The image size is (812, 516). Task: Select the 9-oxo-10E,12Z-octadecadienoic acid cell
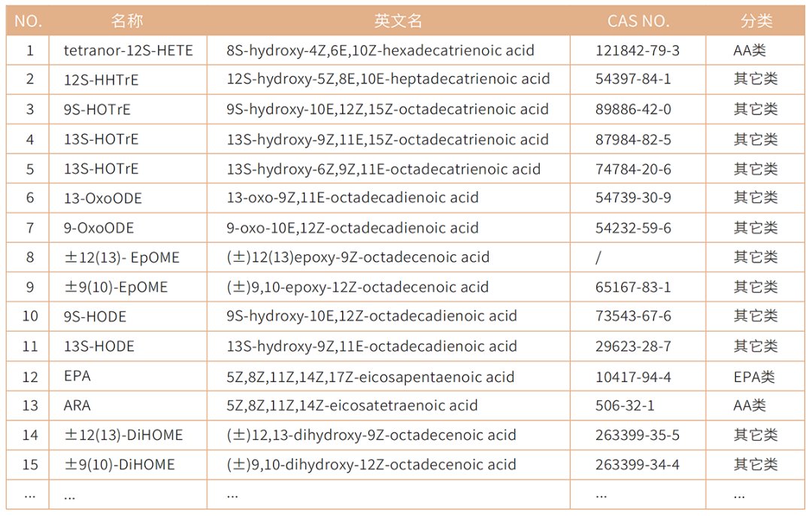353,228
